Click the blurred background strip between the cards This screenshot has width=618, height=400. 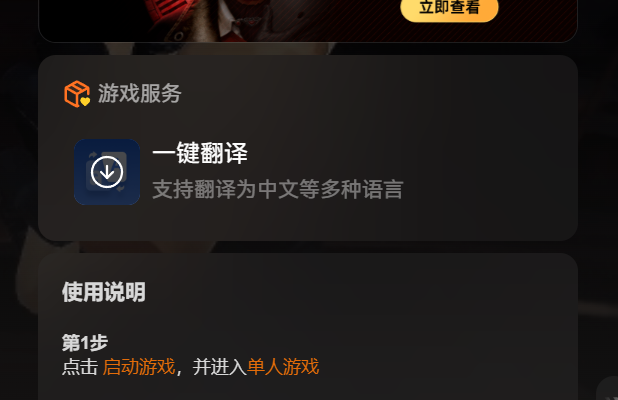coord(307,247)
